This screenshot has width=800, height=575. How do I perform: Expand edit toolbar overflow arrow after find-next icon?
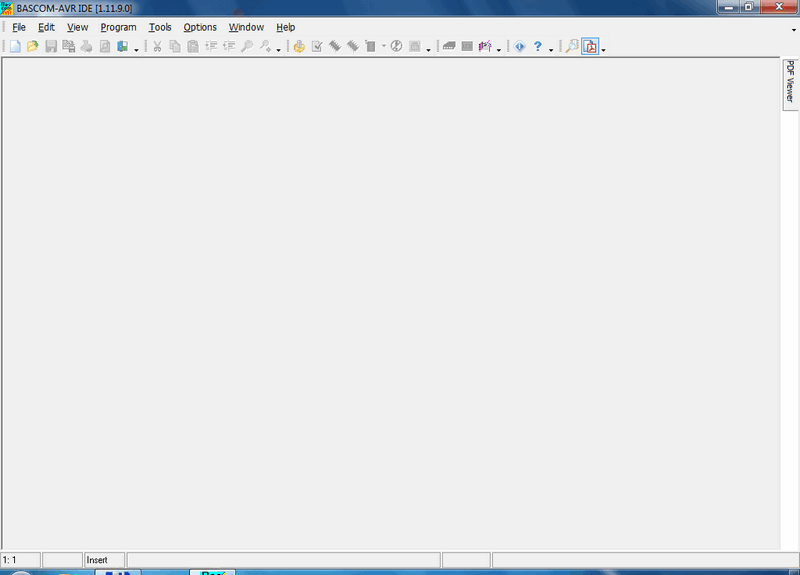[x=279, y=50]
